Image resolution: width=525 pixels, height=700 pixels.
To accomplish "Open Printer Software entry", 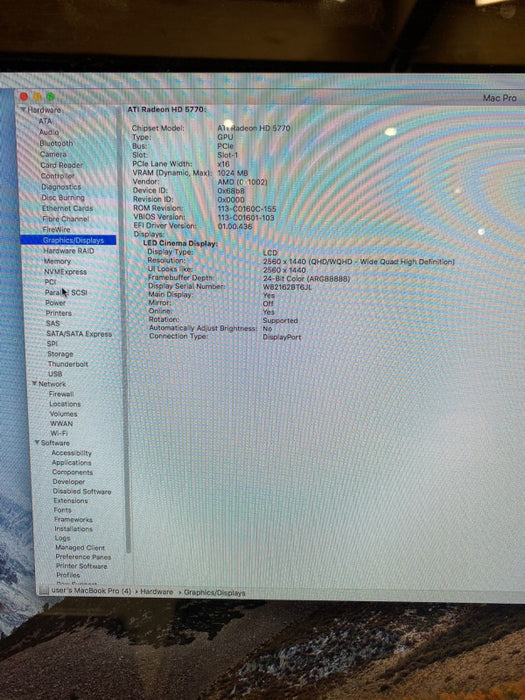I will click(x=81, y=566).
